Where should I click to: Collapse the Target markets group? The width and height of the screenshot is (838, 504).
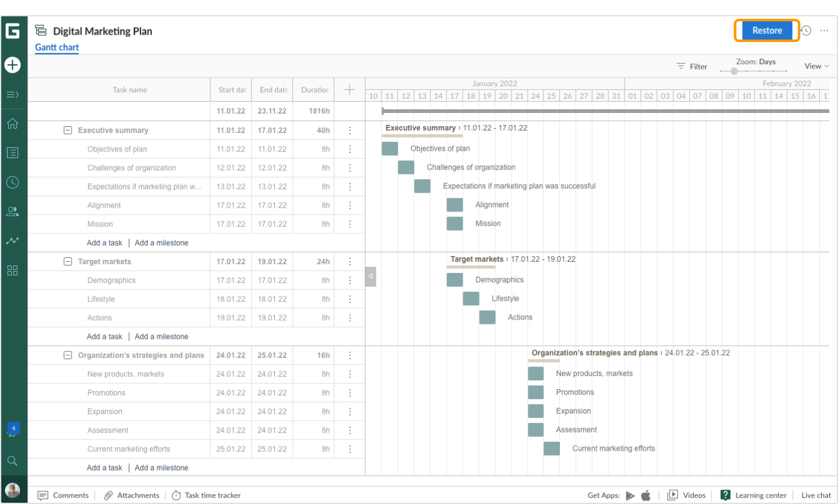(x=68, y=262)
